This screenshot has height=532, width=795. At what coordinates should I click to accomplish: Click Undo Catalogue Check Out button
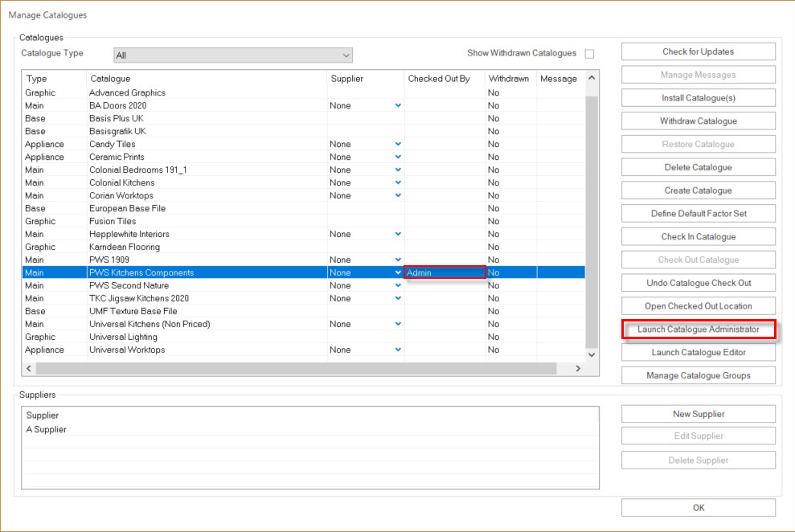click(x=699, y=283)
